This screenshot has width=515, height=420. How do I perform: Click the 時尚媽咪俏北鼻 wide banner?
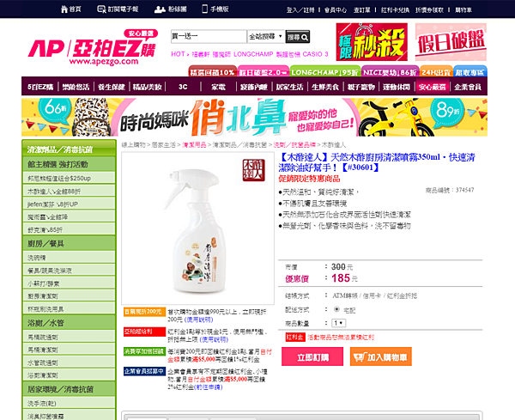(x=254, y=118)
